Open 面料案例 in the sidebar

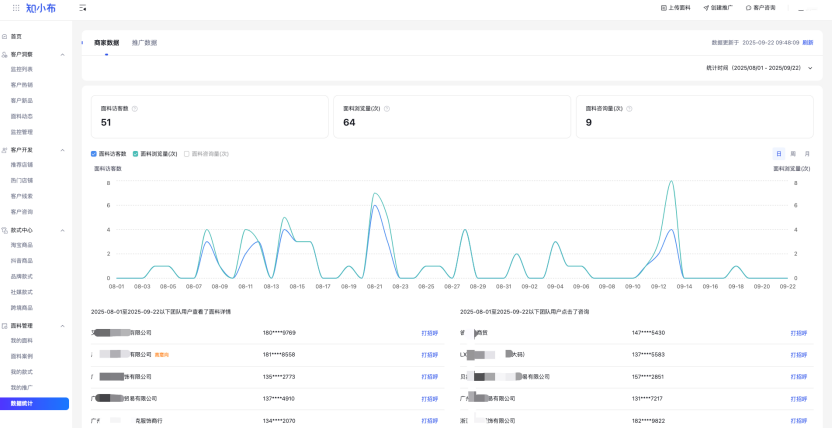click(x=22, y=356)
